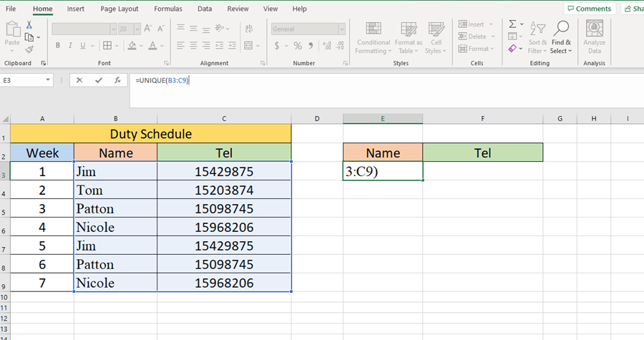Open Format as Table menu
This screenshot has height=340, width=644.
point(409,38)
